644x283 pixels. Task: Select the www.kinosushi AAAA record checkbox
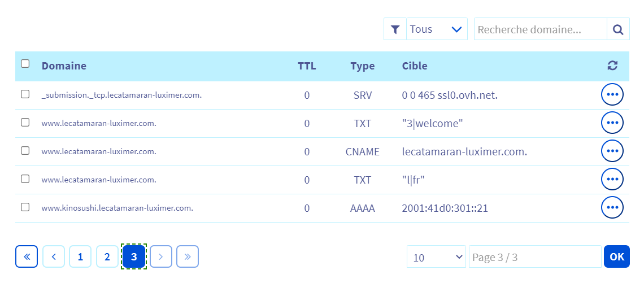[25, 207]
